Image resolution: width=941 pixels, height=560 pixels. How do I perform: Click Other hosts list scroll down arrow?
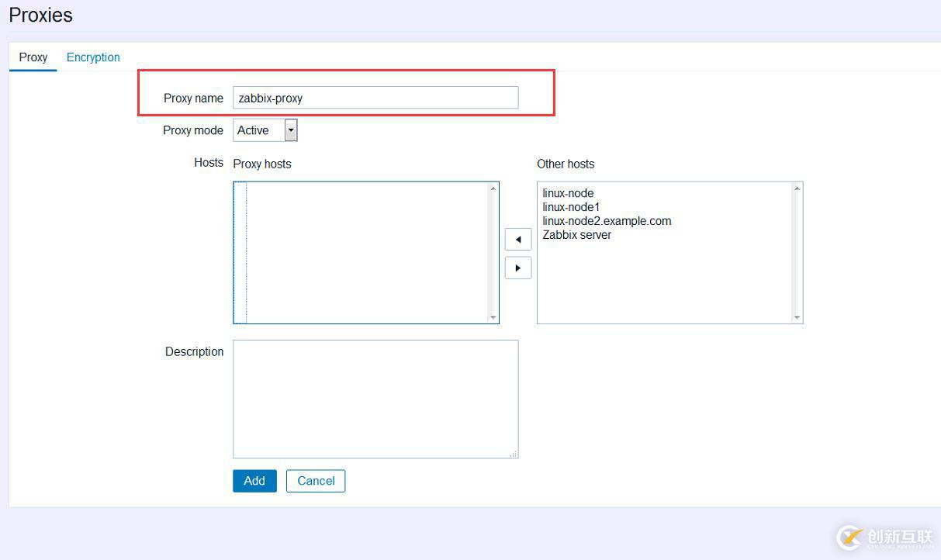pos(797,317)
